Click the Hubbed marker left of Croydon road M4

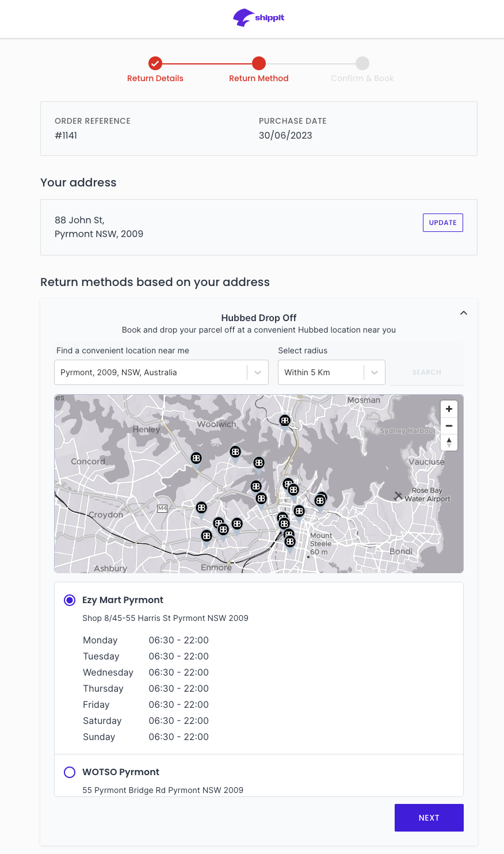point(201,508)
